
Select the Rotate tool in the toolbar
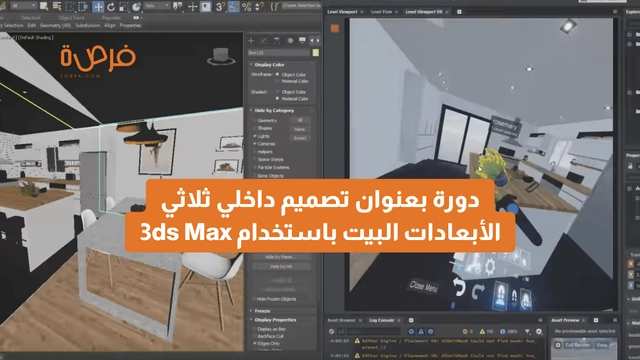tap(111, 7)
